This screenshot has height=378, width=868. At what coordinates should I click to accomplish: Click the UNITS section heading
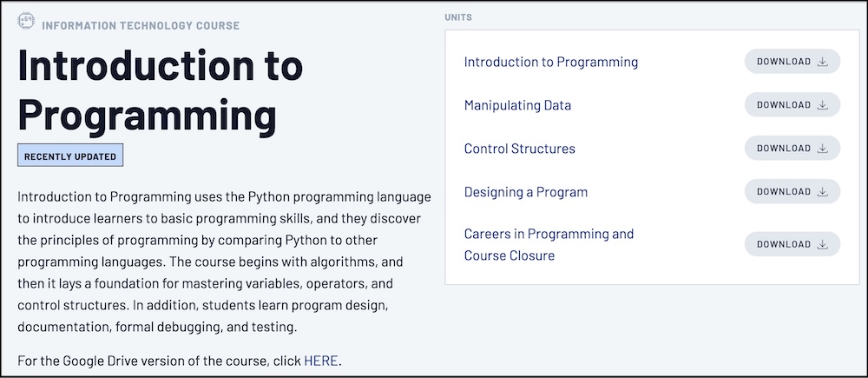click(x=458, y=17)
